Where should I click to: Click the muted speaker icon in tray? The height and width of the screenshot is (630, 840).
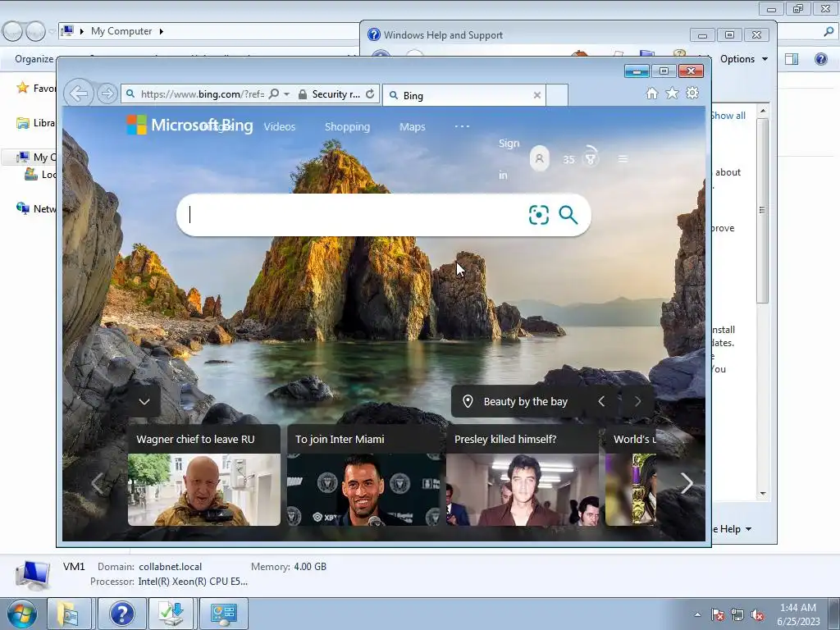pos(757,614)
